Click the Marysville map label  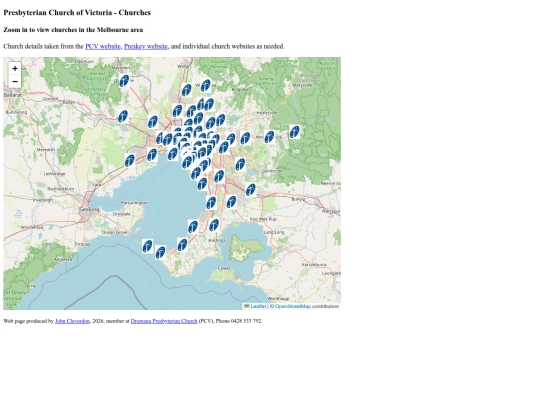(302, 85)
